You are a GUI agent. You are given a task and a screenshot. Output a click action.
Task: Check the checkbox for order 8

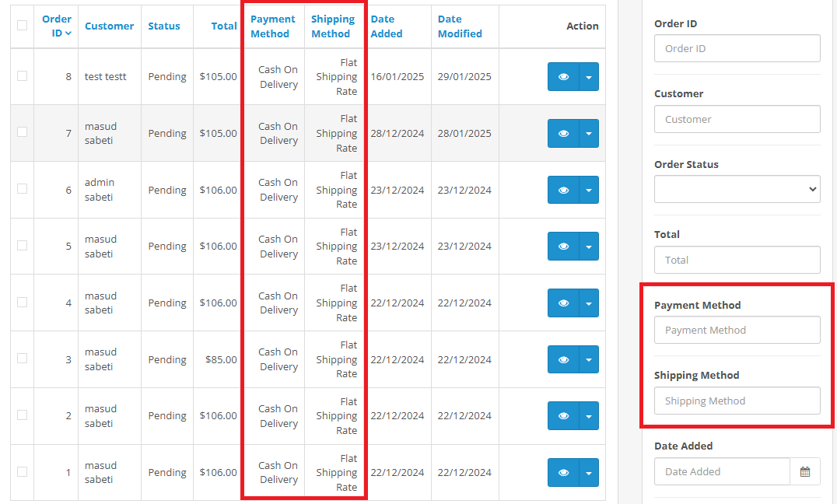tap(22, 76)
